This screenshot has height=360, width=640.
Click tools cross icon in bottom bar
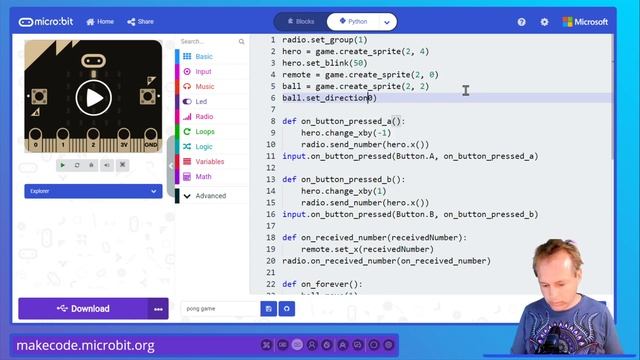(x=267, y=345)
